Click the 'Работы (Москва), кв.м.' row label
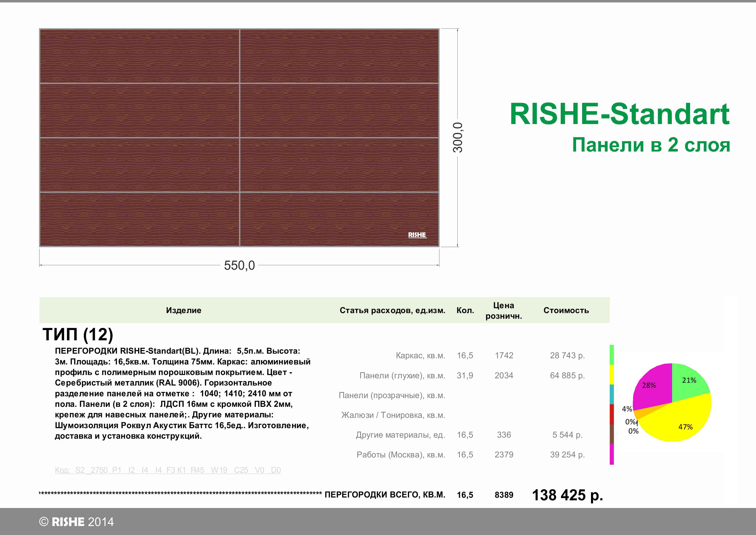The image size is (756, 535). coord(401,455)
